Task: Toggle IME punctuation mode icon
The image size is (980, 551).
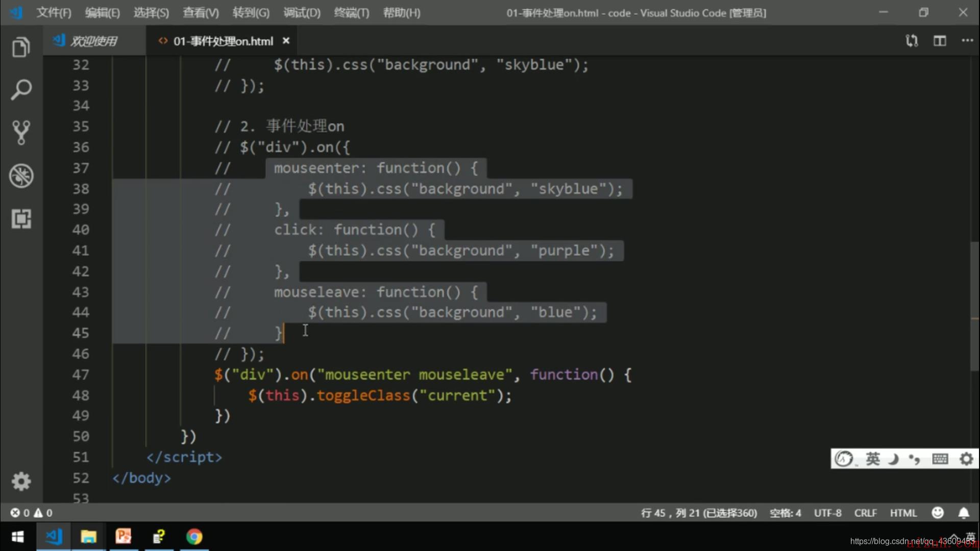Action: click(x=914, y=459)
